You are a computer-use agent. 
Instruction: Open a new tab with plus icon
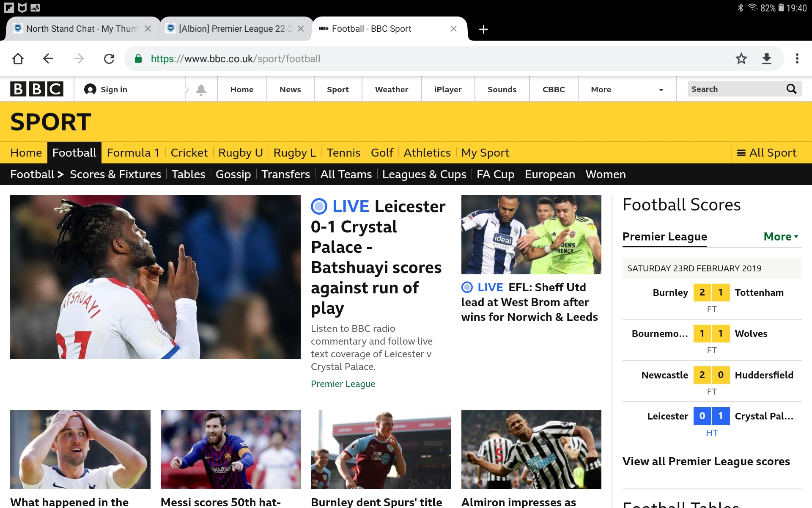483,29
